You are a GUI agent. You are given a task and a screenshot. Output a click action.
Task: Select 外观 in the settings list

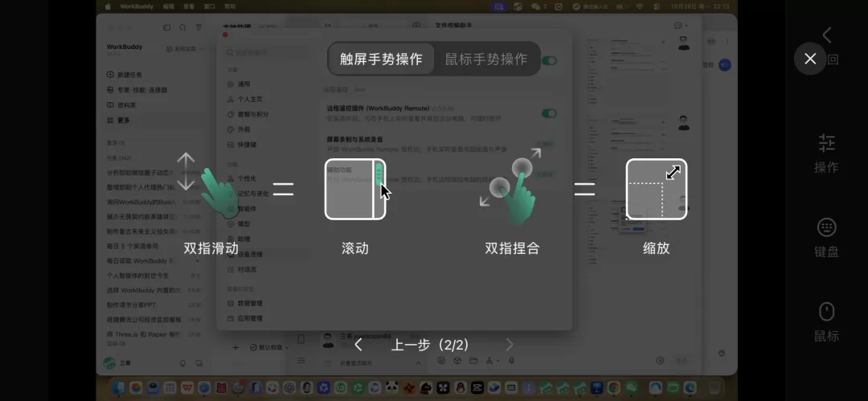[240, 129]
